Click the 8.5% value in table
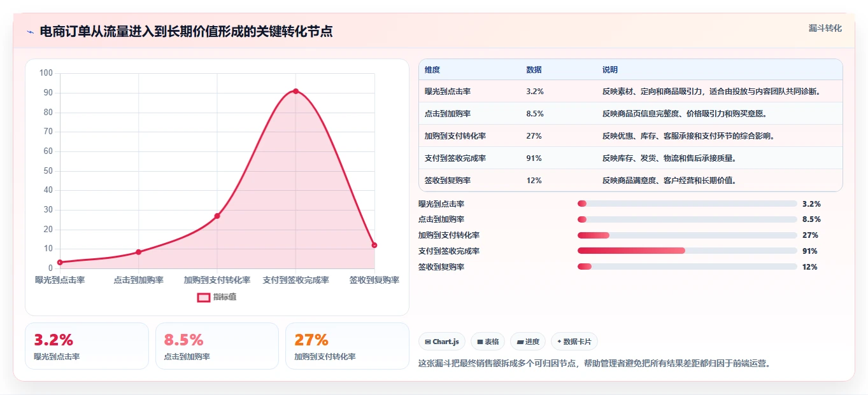This screenshot has width=868, height=395. (x=535, y=114)
